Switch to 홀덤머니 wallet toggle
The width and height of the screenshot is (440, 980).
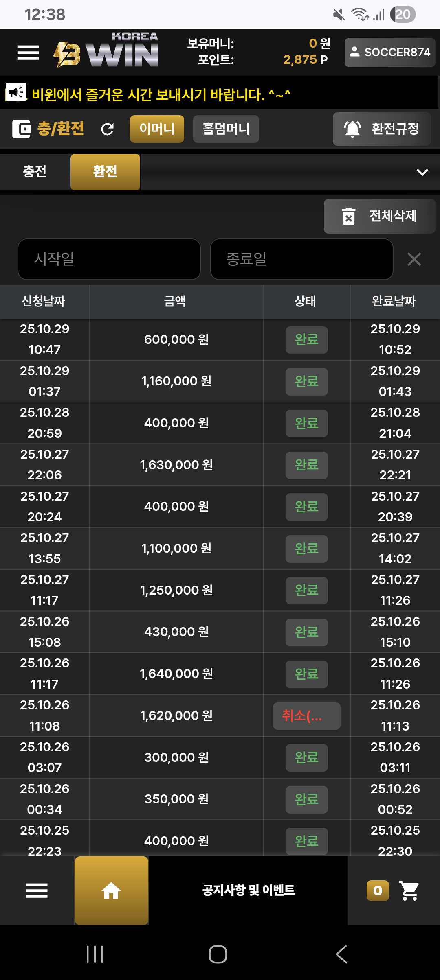226,129
